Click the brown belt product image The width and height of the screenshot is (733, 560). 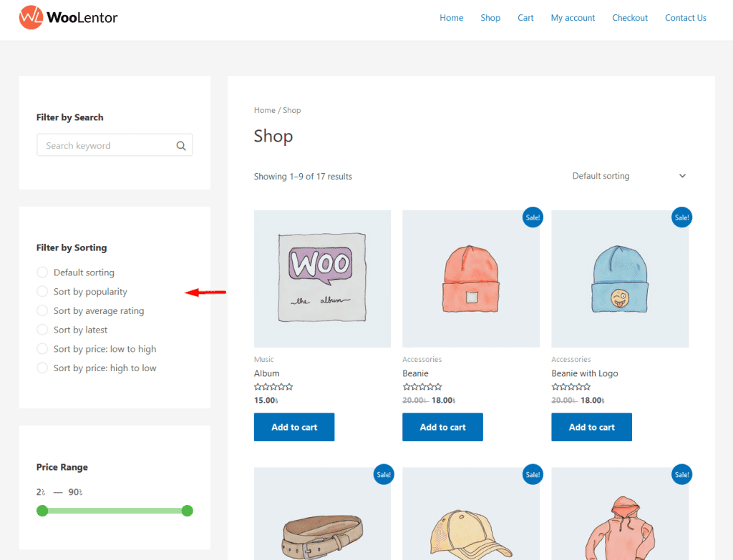322,522
